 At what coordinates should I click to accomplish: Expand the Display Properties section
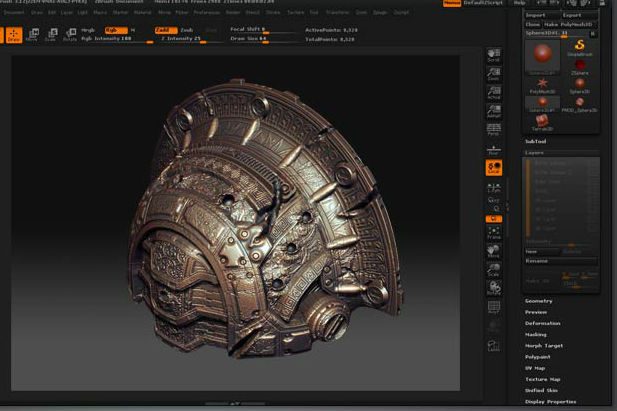pos(550,402)
